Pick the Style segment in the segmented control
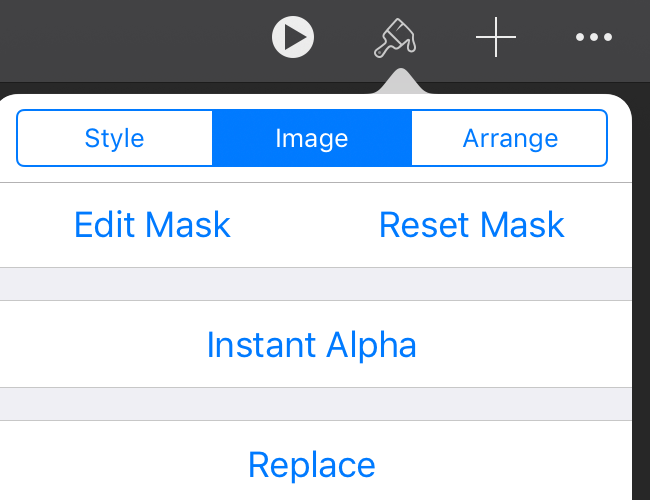 [x=114, y=138]
